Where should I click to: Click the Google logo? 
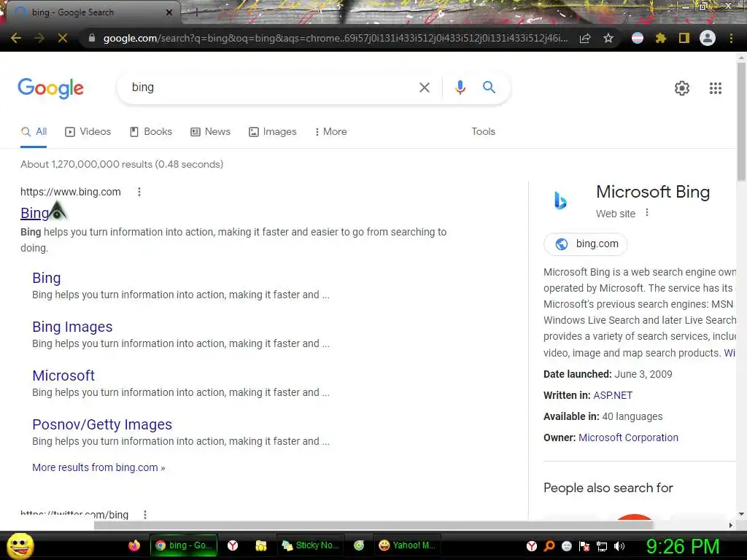[50, 88]
